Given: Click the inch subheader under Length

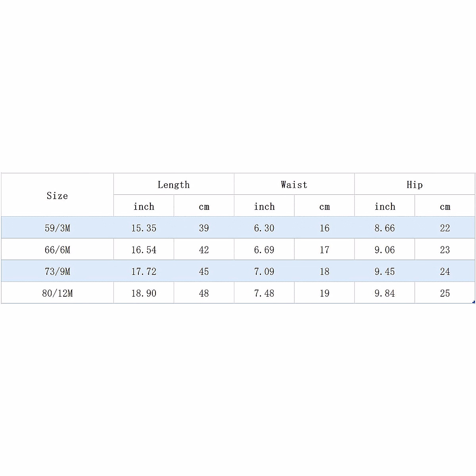Looking at the screenshot, I should coord(144,206).
